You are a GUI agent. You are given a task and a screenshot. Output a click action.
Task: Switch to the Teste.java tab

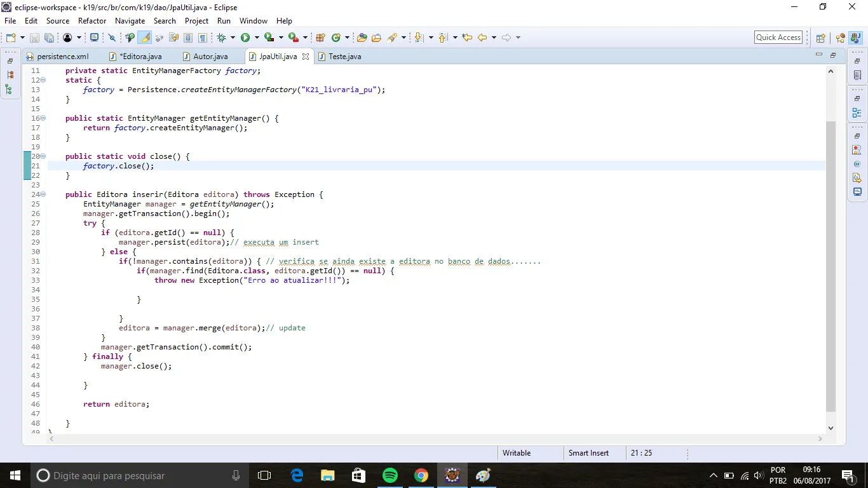pyautogui.click(x=344, y=57)
